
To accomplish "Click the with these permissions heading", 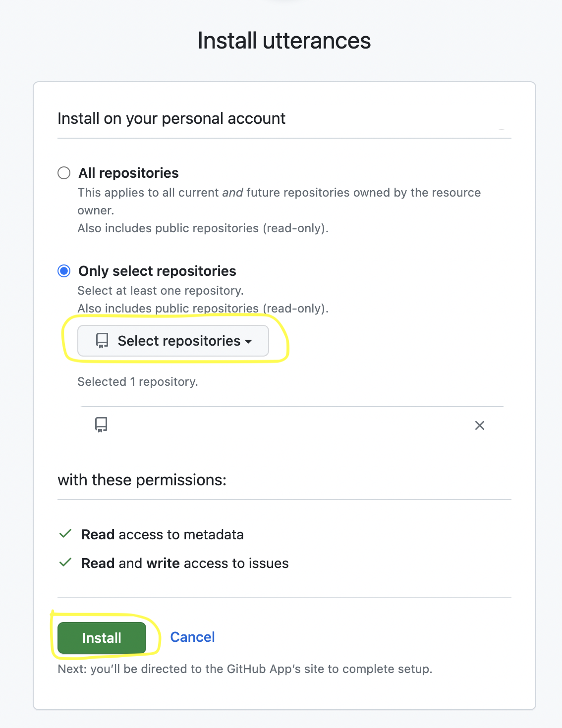I will pos(142,480).
